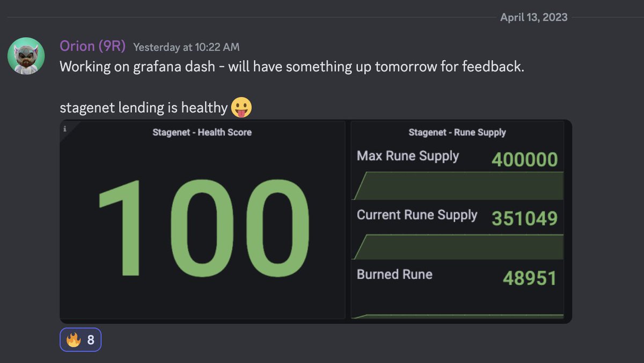Select the Max Rune Supply label
This screenshot has width=644, height=363.
coord(408,156)
